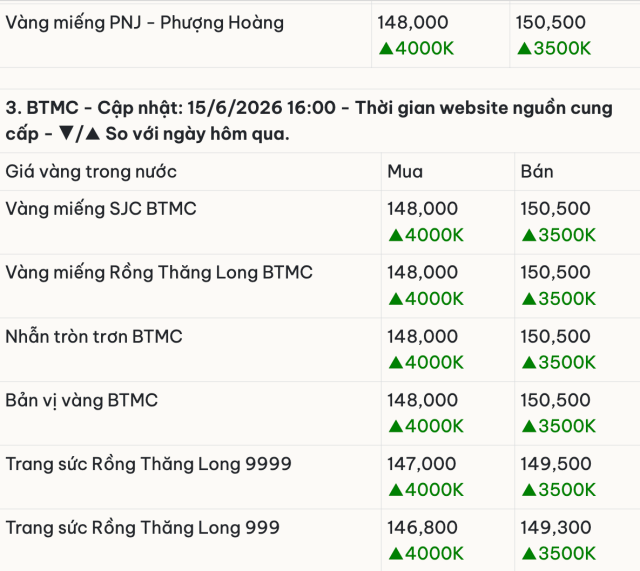Click the 147,000 buy price value
Screen dimensions: 640x571
coord(422,464)
